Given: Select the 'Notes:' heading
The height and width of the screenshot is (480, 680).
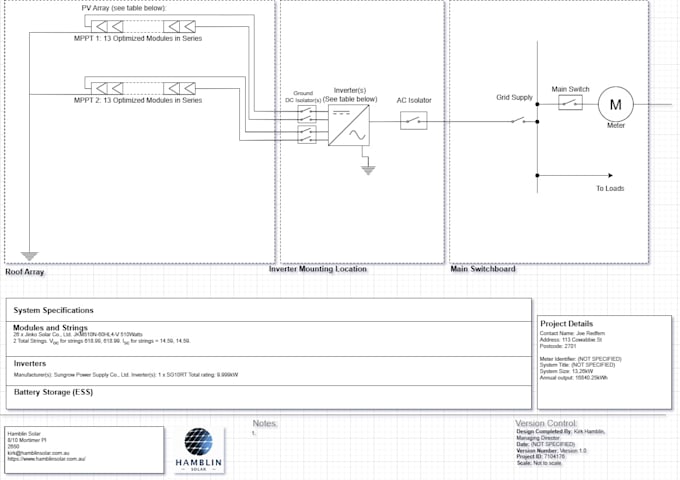Looking at the screenshot, I should point(265,423).
